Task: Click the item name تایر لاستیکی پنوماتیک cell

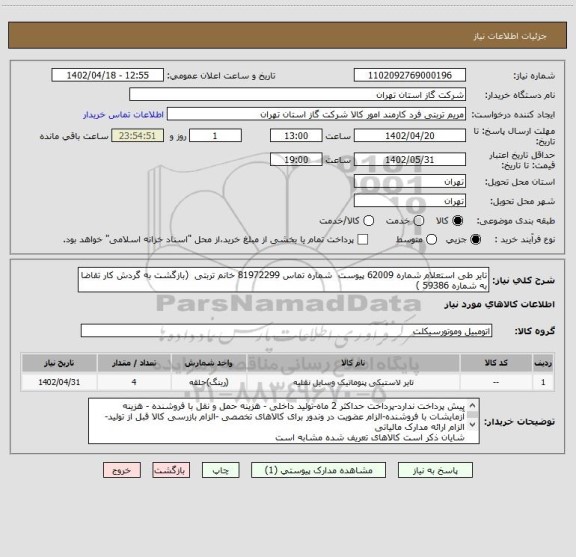Action: [353, 382]
